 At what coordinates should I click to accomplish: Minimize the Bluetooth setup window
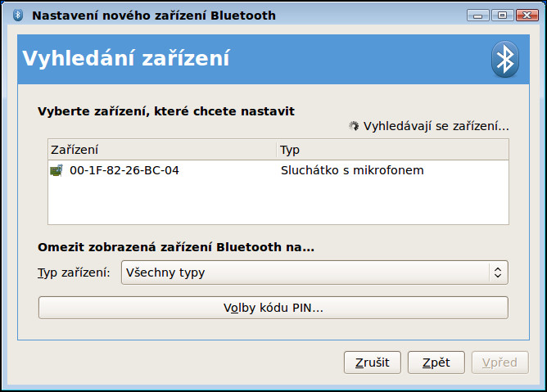478,16
